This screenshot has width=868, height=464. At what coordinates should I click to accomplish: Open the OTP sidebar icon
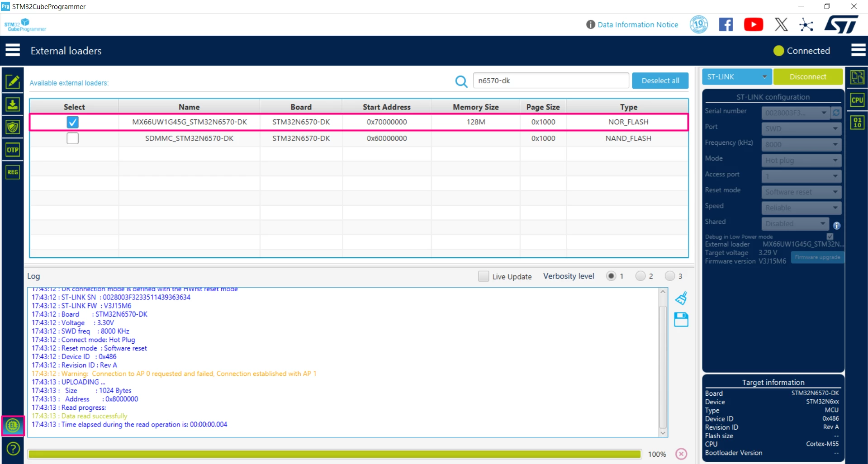(x=13, y=150)
